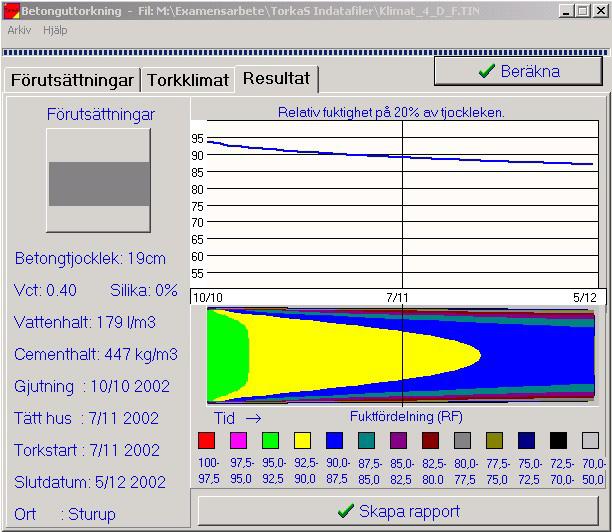Click the purple 85,0-82,5 legend swatch
This screenshot has height=532, width=612.
pos(399,440)
